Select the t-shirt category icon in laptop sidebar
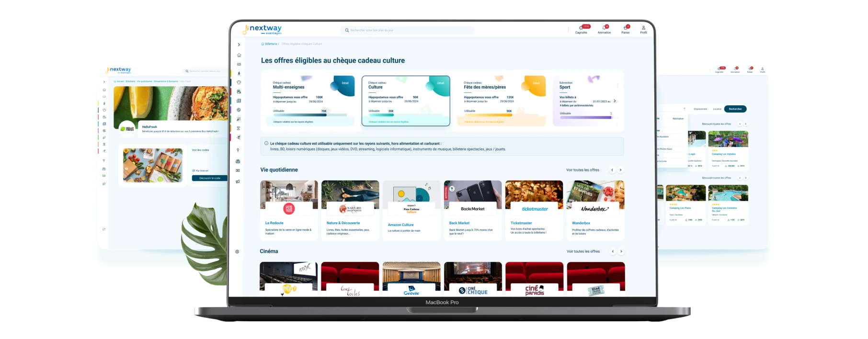This screenshot has height=339, width=868. [x=239, y=82]
